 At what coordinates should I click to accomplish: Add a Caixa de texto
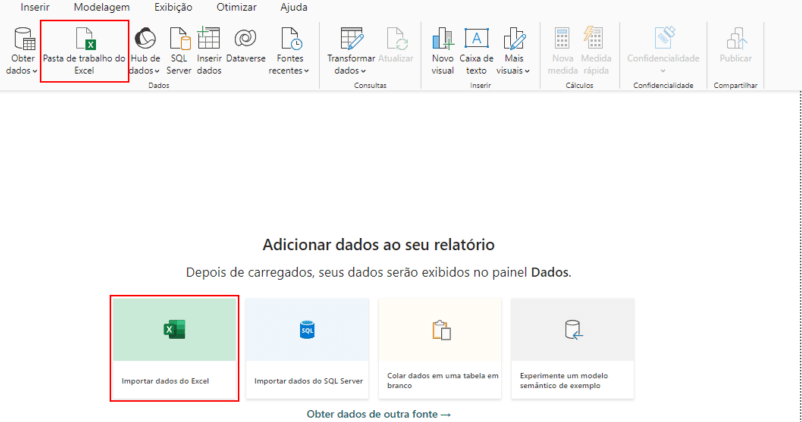pyautogui.click(x=476, y=38)
